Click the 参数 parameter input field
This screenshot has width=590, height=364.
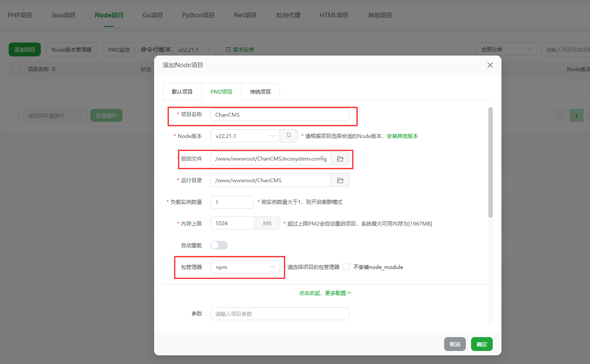280,313
